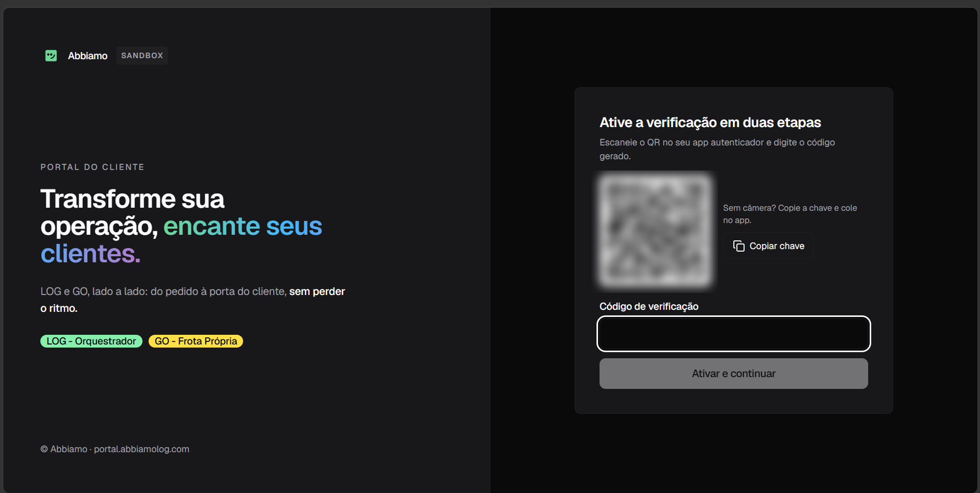Click the Escaneie o QR instruction text

coord(717,149)
